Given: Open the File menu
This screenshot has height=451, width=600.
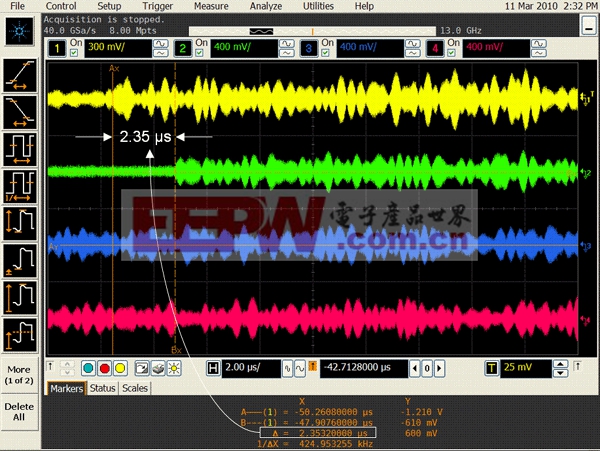Looking at the screenshot, I should (x=17, y=6).
